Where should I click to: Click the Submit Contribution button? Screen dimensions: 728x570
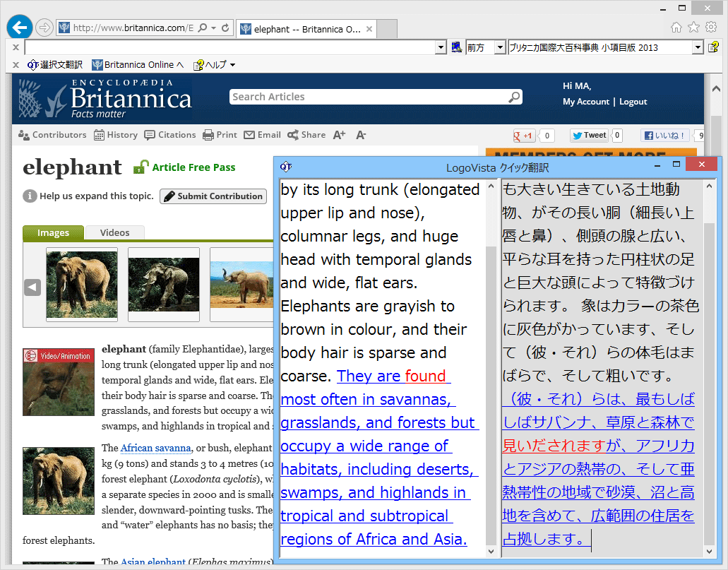pyautogui.click(x=213, y=196)
